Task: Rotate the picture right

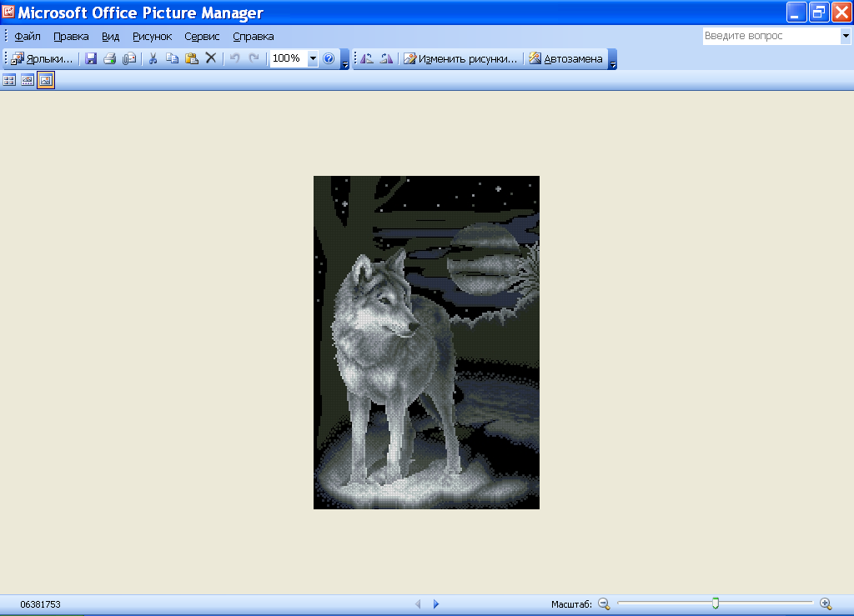Action: (x=386, y=59)
